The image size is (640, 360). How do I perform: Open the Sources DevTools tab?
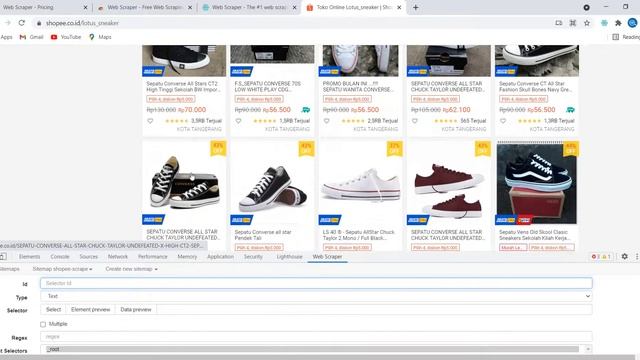tap(89, 256)
